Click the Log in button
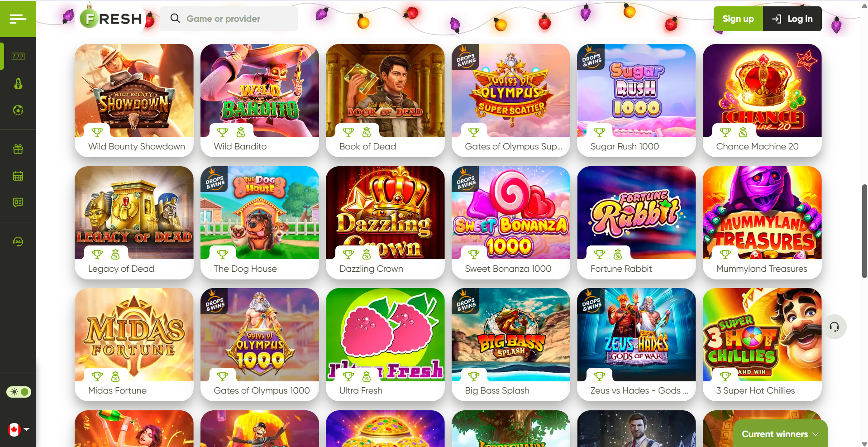 792,19
